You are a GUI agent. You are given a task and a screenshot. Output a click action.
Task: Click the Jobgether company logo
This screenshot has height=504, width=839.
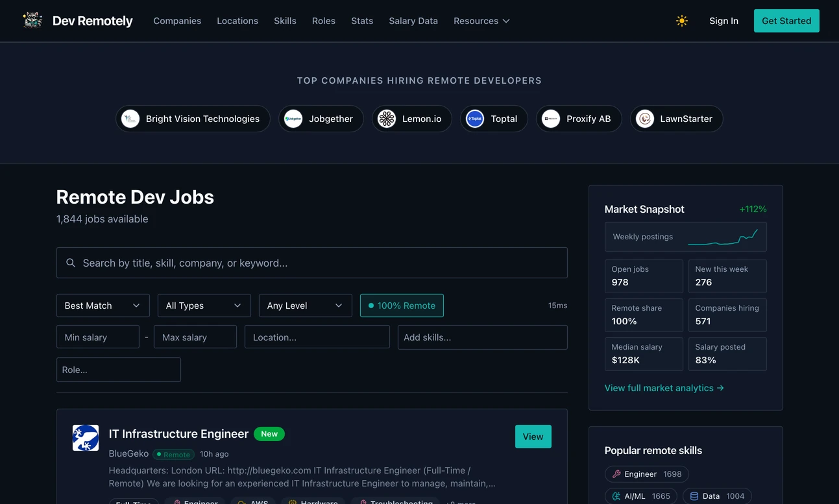[x=293, y=119]
